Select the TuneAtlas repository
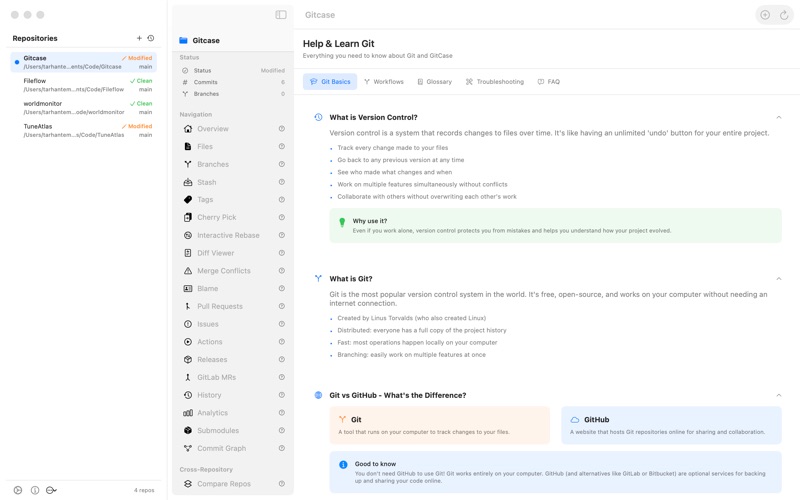The height and width of the screenshot is (500, 800). 84,131
